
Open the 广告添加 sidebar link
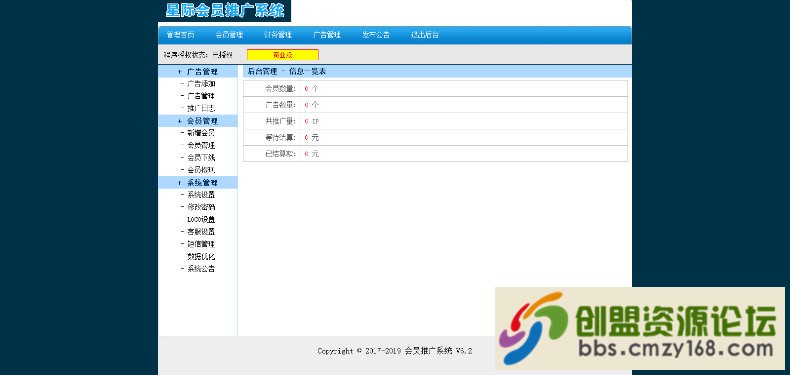coord(201,84)
